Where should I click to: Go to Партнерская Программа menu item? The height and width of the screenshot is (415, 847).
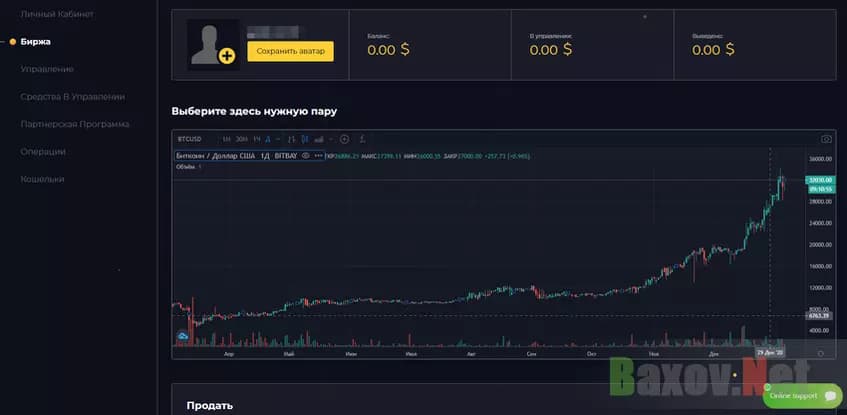[x=74, y=124]
